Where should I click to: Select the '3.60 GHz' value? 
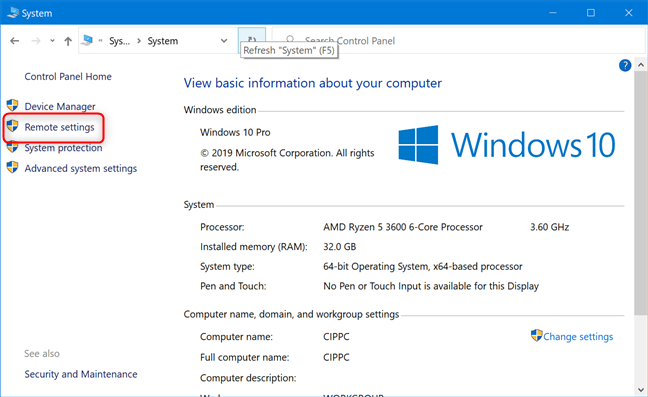550,227
